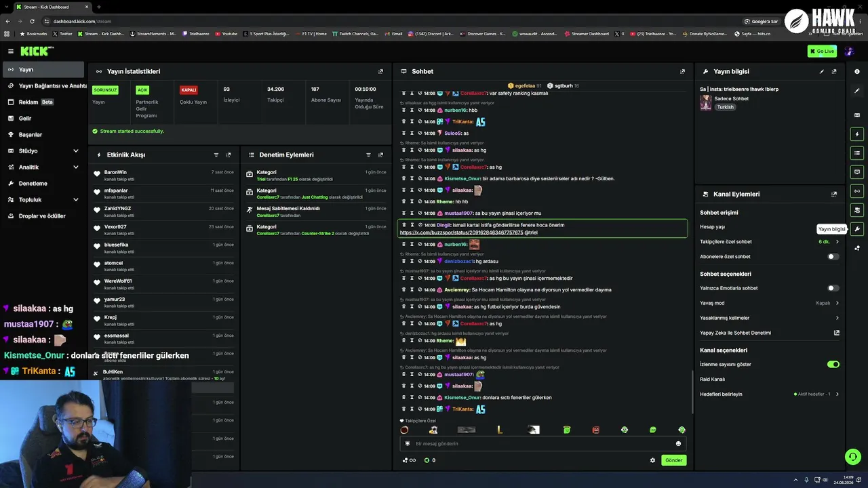Open user avatar menu top right
This screenshot has height=488, width=868.
(x=849, y=51)
